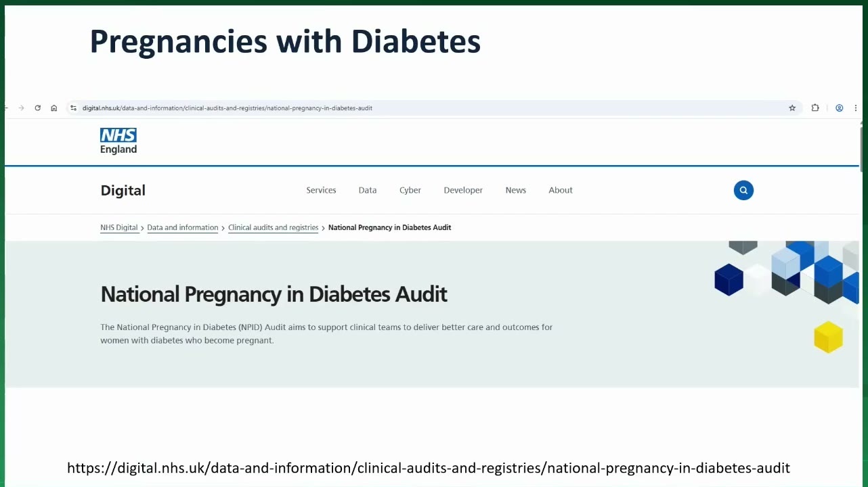Open site search with the magnifier button
The height and width of the screenshot is (487, 868).
743,190
